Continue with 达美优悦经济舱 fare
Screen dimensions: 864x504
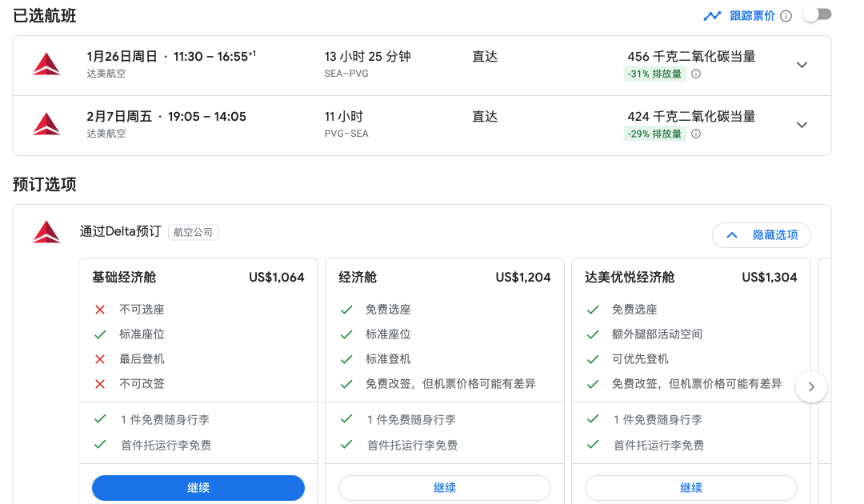point(691,487)
